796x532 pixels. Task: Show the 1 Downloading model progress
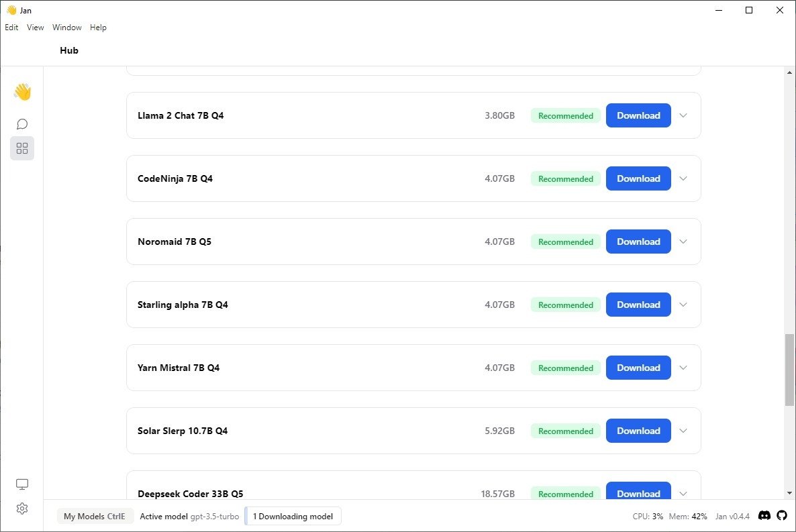click(293, 517)
